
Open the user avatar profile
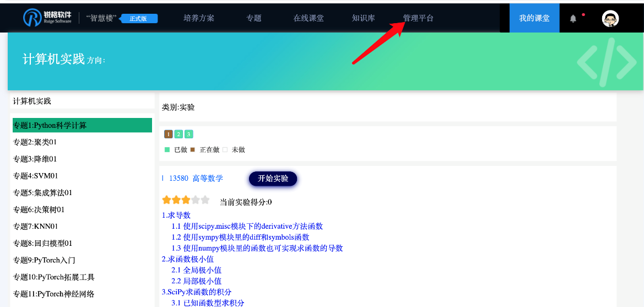coord(610,19)
